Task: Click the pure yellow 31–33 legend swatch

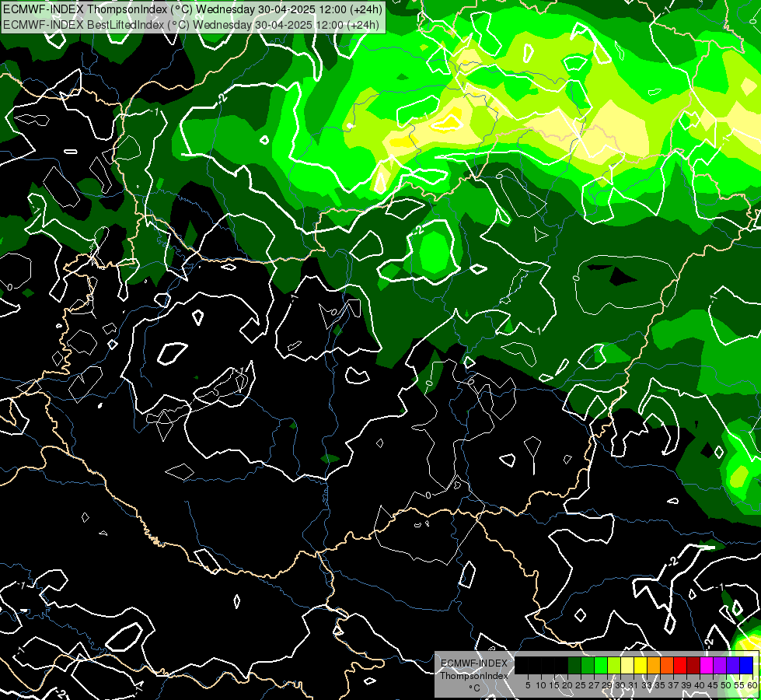Action: pos(641,665)
